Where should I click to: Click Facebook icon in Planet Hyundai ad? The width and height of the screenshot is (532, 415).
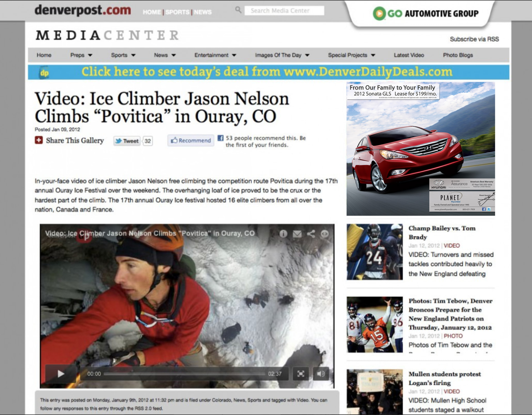484,209
